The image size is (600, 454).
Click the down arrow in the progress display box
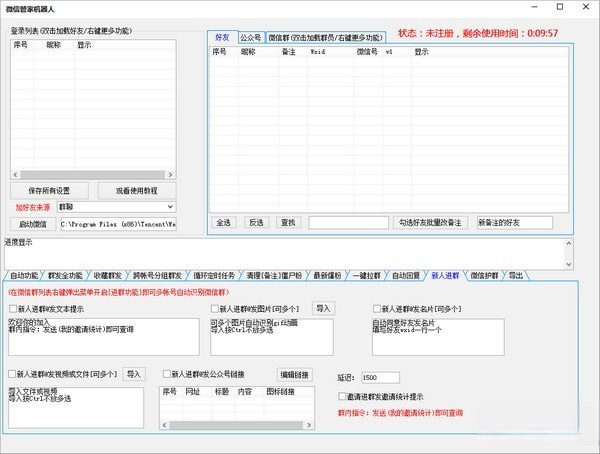[569, 264]
